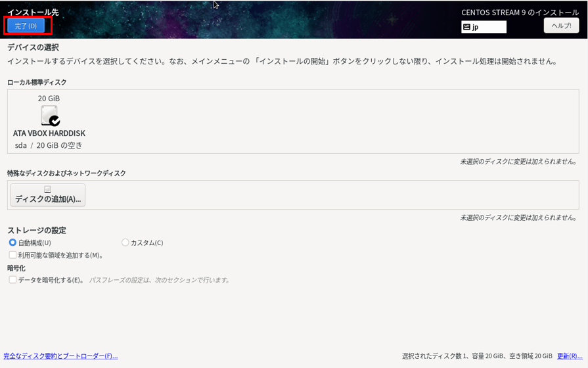Click CENTOS STREAM 9 のインストール title

pos(520,12)
